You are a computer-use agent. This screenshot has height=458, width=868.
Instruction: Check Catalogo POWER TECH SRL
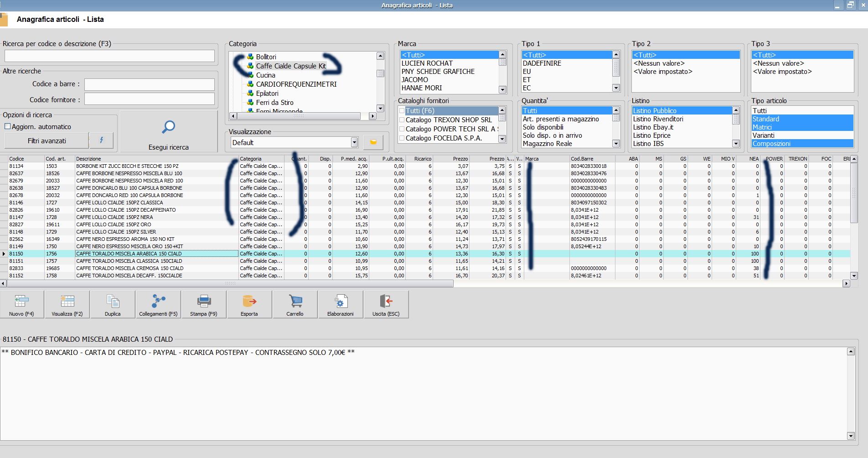tap(402, 129)
